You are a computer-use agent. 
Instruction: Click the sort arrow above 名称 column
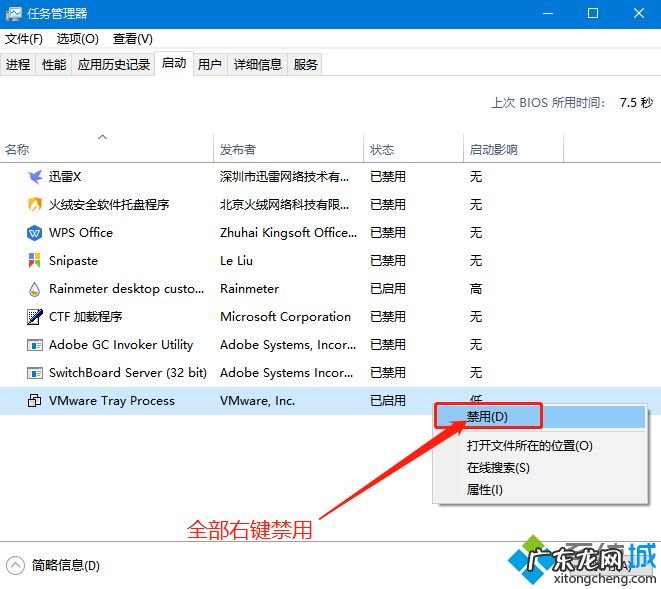pos(102,137)
